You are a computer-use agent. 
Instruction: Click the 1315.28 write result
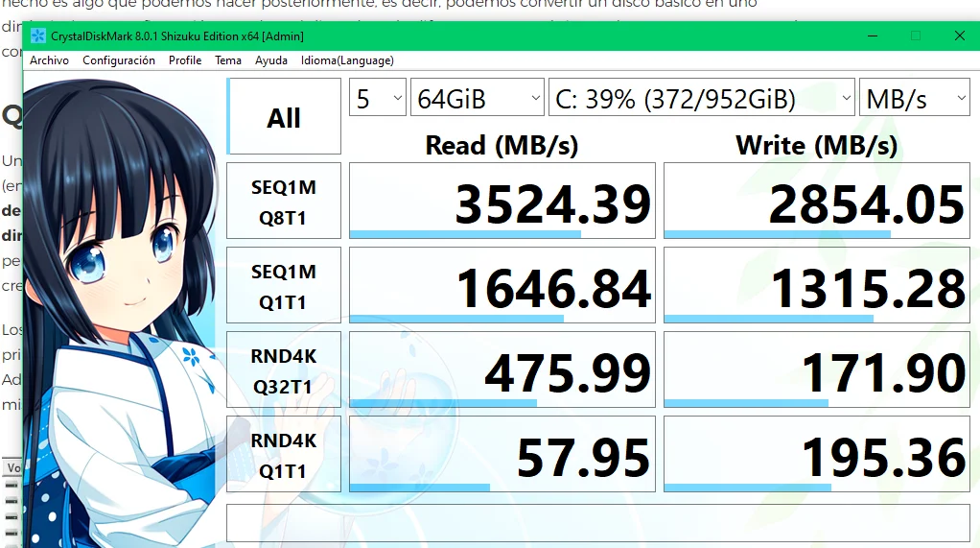click(817, 285)
